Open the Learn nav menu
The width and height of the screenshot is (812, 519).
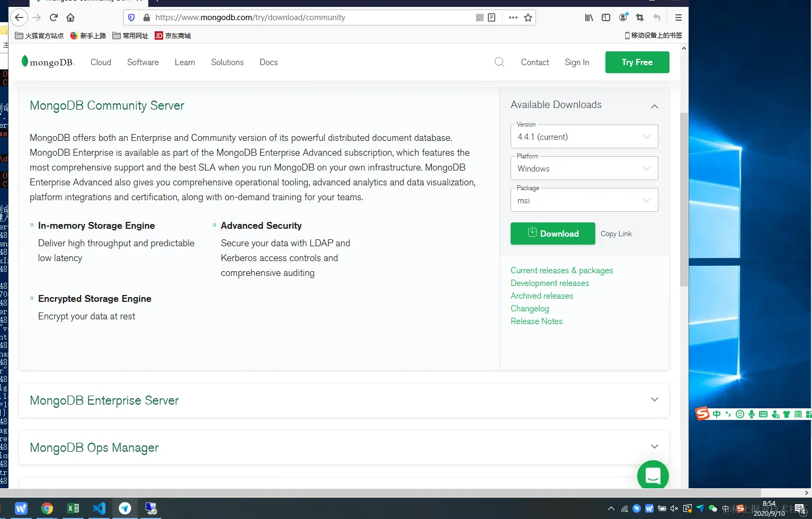click(185, 62)
